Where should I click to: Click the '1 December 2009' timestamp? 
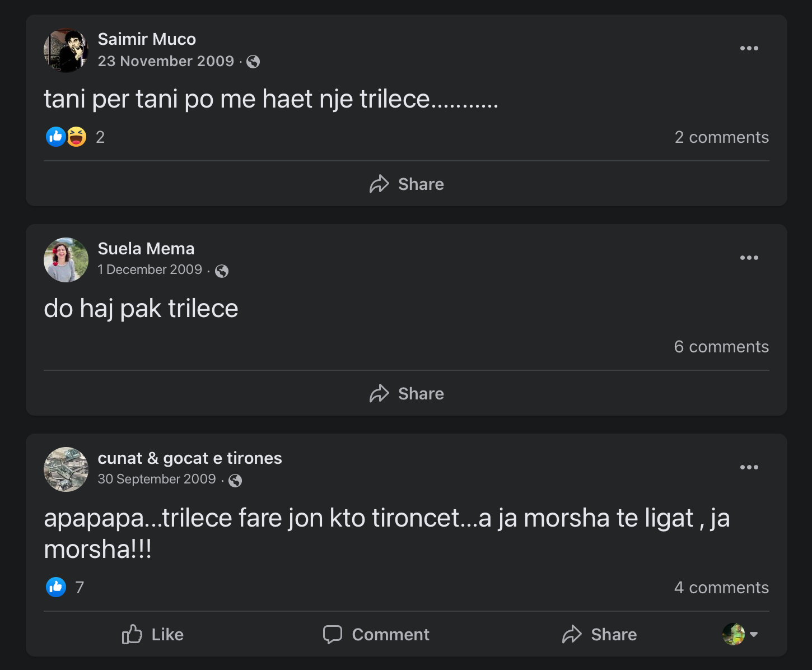click(150, 269)
